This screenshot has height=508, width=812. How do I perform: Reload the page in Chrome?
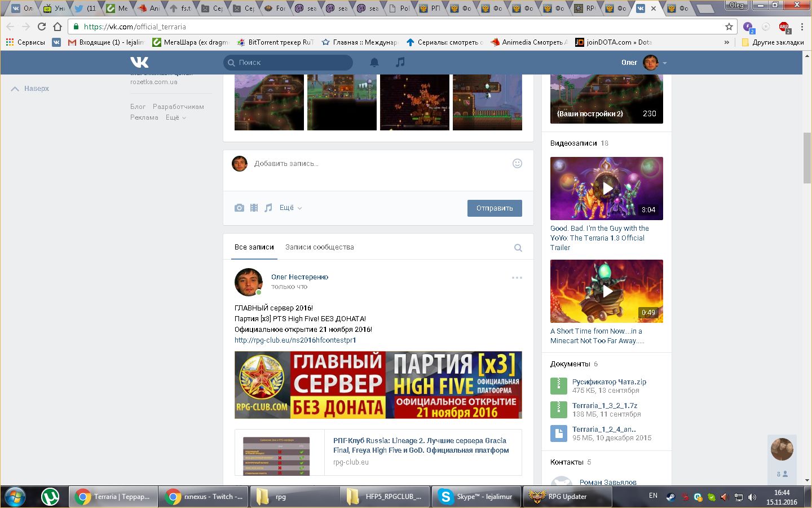coord(41,27)
